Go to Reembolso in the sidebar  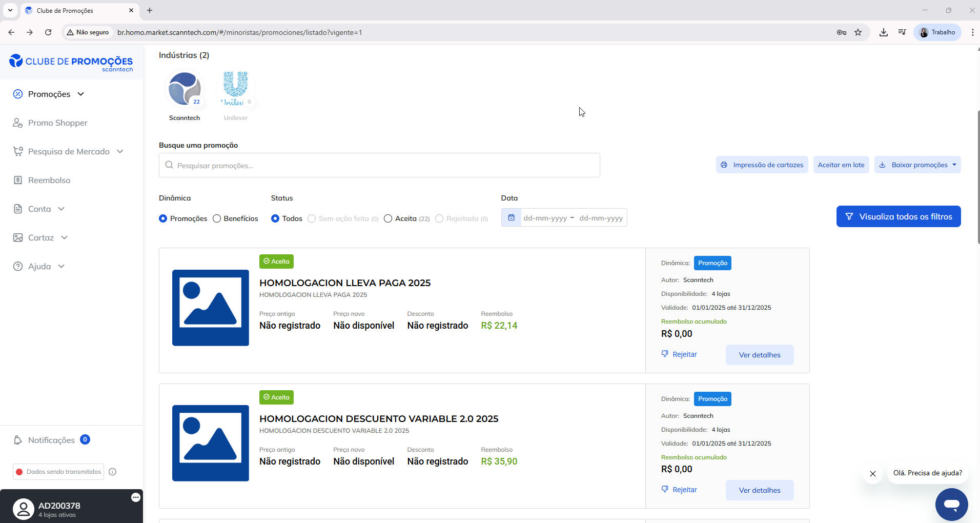point(49,180)
